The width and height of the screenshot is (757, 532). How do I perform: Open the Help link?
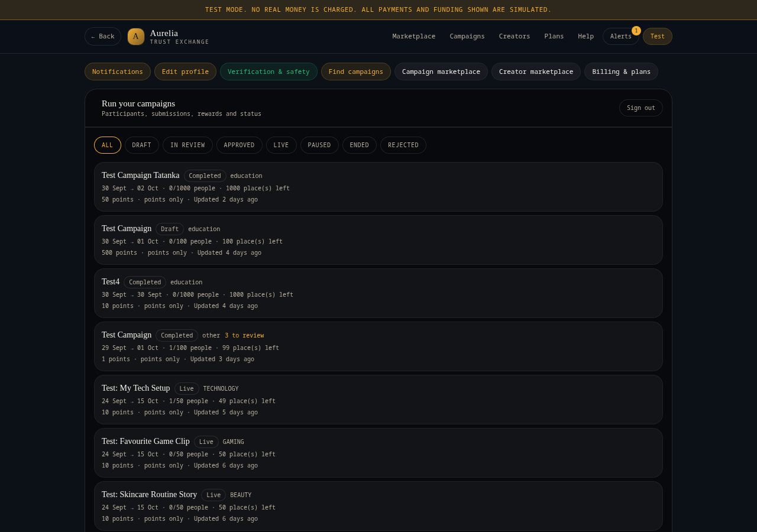coord(586,37)
